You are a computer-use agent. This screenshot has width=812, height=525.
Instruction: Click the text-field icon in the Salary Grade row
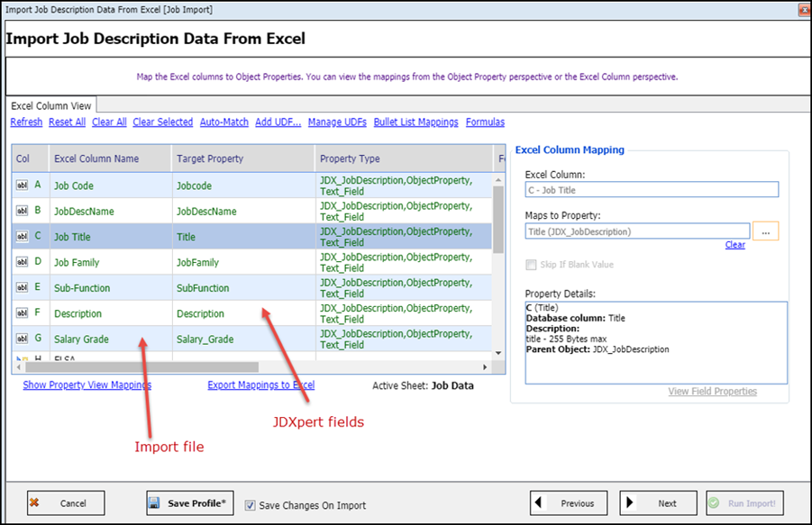point(22,339)
